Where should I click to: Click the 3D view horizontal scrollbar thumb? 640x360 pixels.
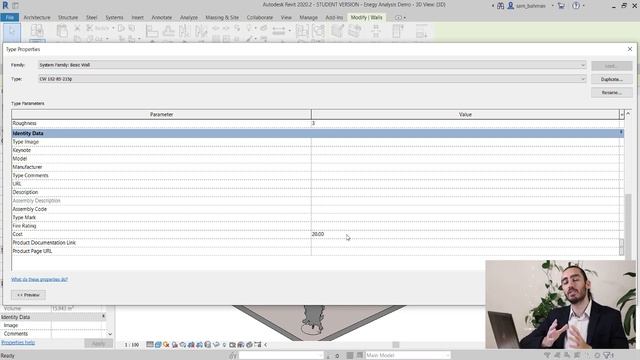(396, 344)
